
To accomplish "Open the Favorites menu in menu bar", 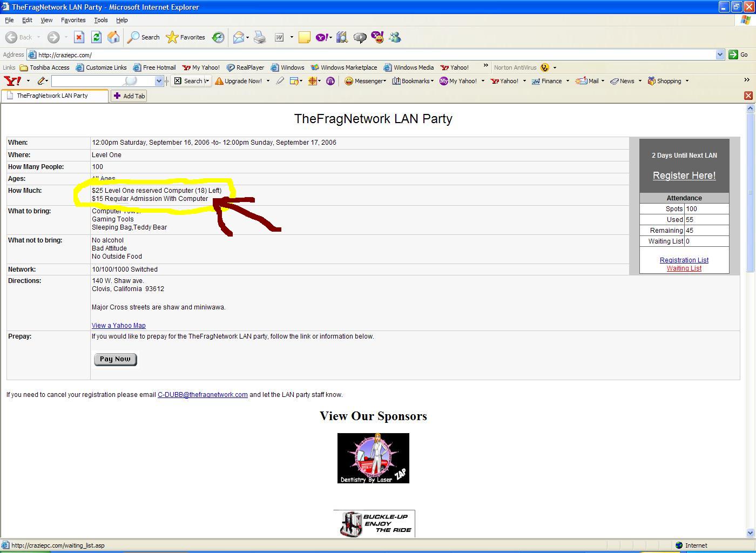I will pyautogui.click(x=73, y=20).
